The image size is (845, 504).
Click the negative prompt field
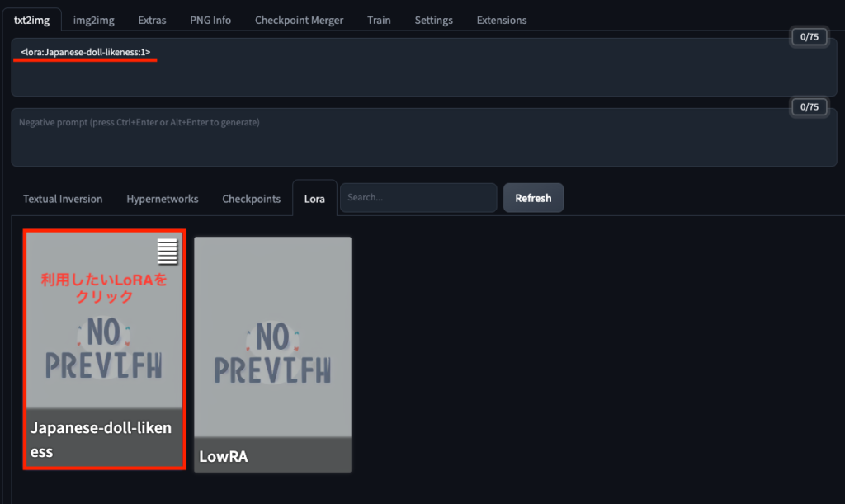pos(413,136)
